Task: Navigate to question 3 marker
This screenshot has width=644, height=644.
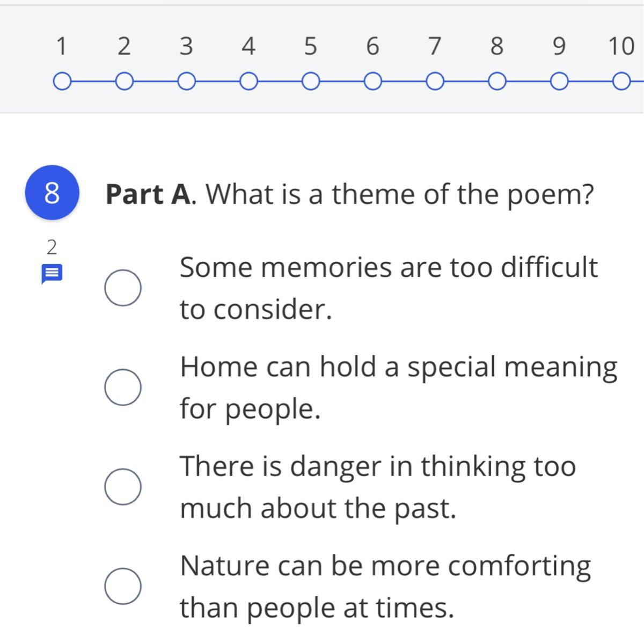Action: pos(186,83)
